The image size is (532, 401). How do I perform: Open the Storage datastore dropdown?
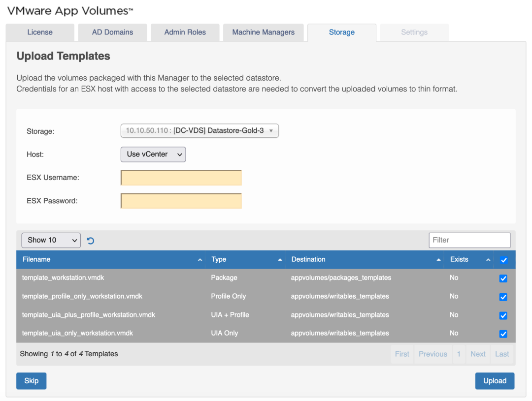199,131
